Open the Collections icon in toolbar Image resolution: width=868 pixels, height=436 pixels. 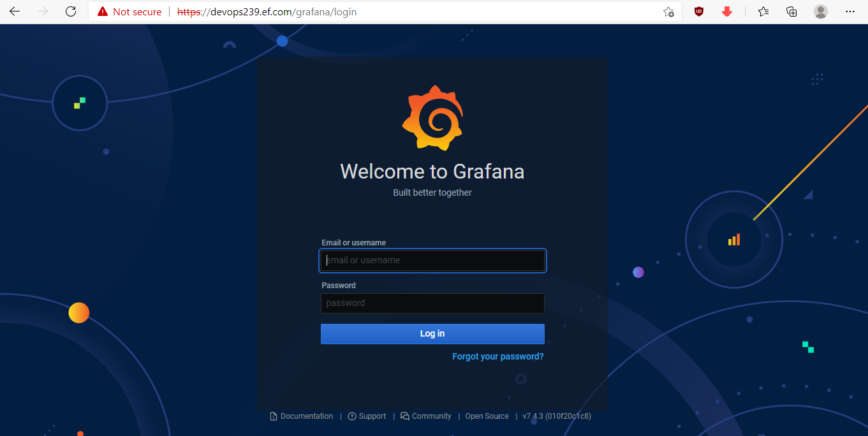(x=791, y=11)
